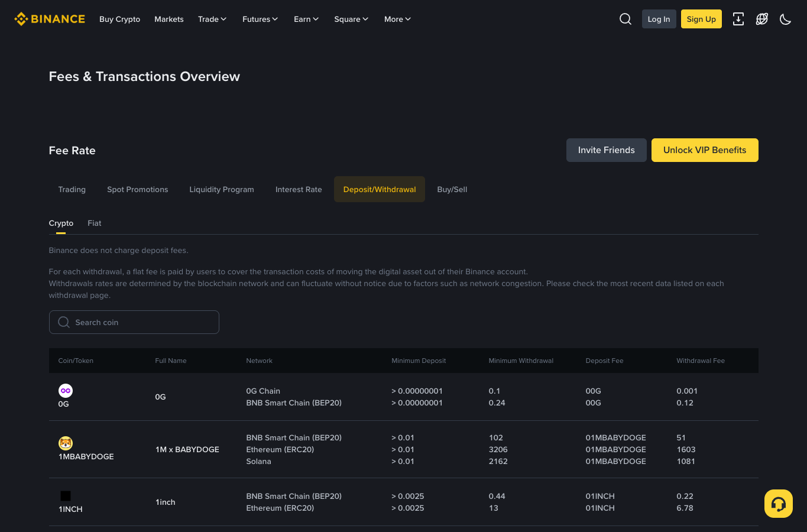View the Interest Rate tab
Viewport: 807px width, 532px height.
click(299, 189)
